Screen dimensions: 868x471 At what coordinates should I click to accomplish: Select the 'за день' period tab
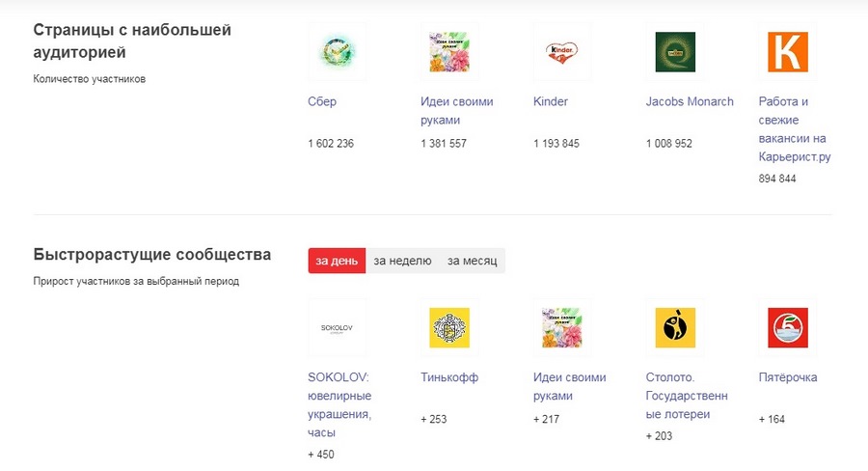(x=337, y=261)
